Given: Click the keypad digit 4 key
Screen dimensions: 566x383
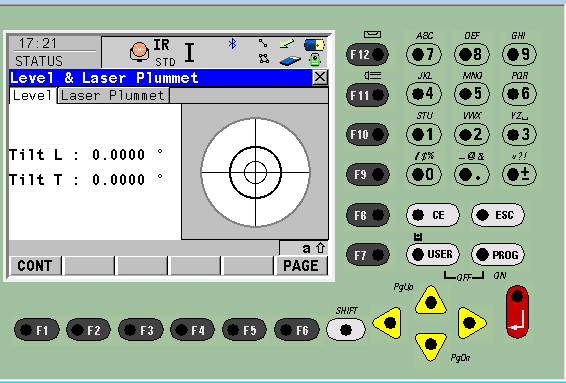Looking at the screenshot, I should (424, 94).
